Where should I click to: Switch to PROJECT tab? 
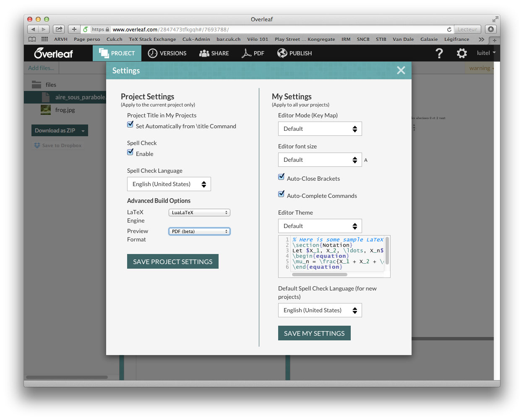click(117, 53)
